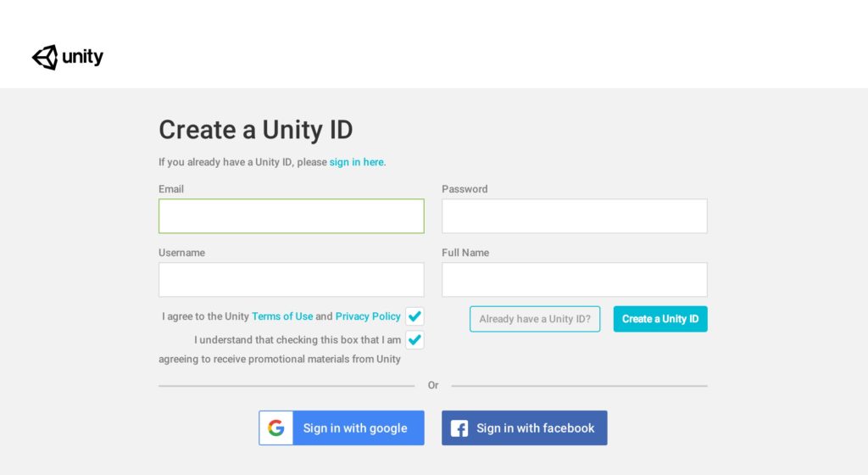Choose Sign in with google text
This screenshot has width=868, height=475.
click(355, 428)
